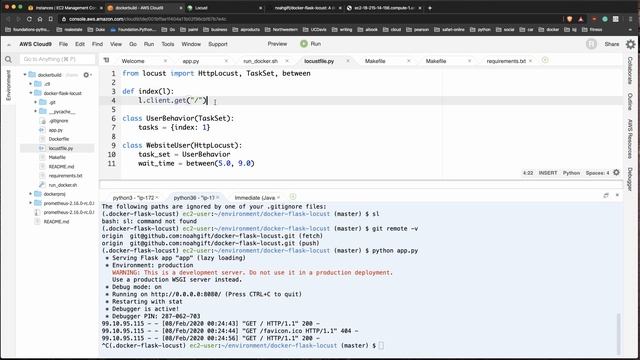Screen dimensions: 640x360
Task: Open the Collaborate side panel
Action: point(630,71)
